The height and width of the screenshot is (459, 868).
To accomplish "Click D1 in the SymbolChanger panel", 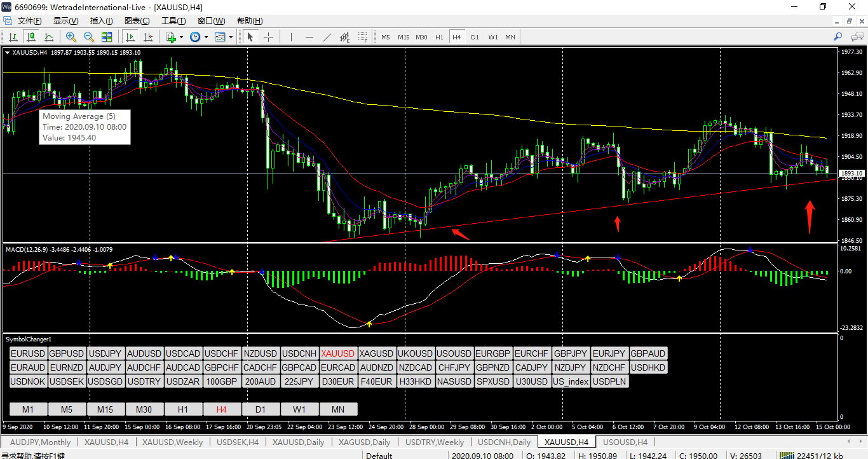I will click(x=261, y=409).
